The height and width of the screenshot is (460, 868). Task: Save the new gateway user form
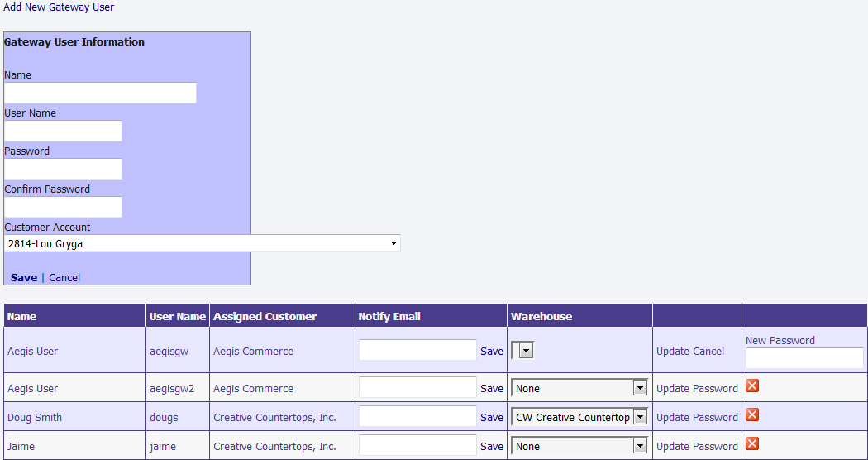pyautogui.click(x=23, y=277)
